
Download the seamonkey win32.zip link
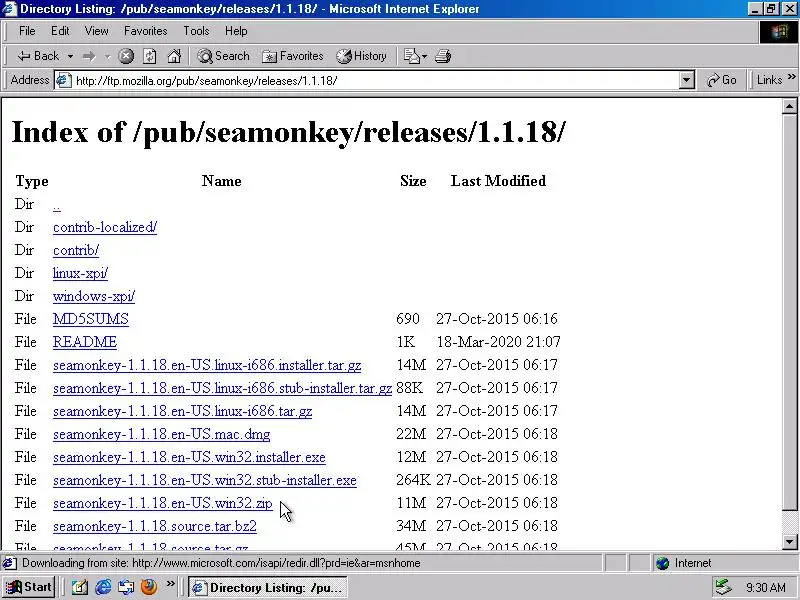click(162, 503)
